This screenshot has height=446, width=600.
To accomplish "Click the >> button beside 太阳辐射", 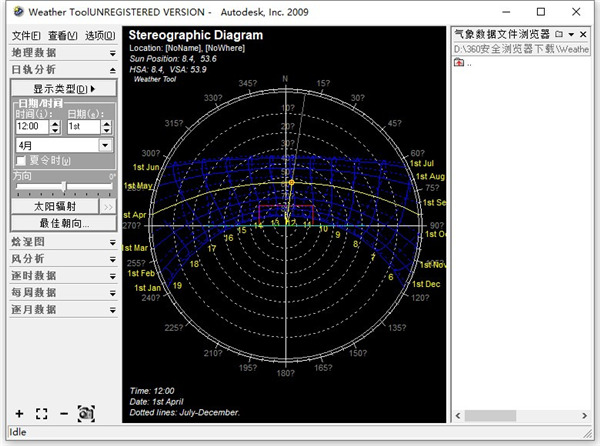I will point(108,206).
